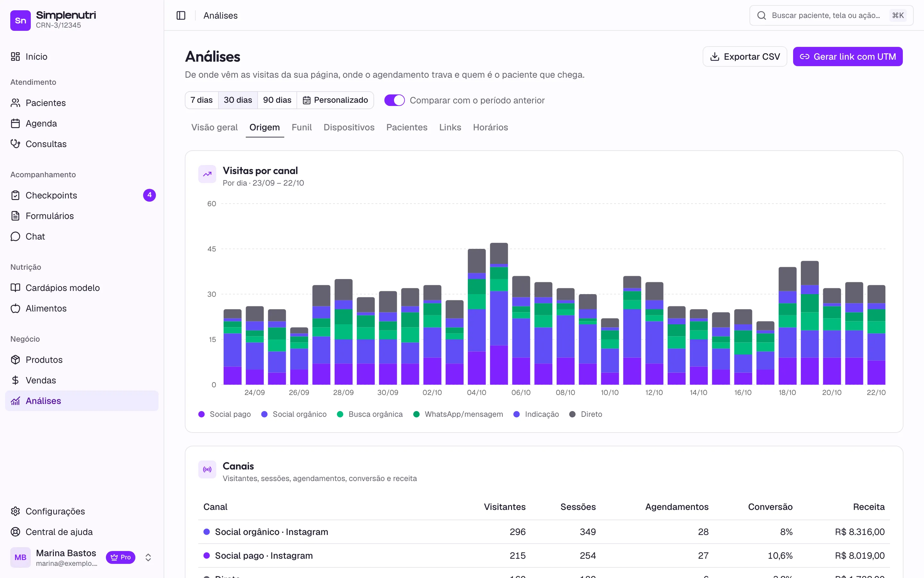
Task: Click the Canais broadcast icon
Action: coord(207,469)
